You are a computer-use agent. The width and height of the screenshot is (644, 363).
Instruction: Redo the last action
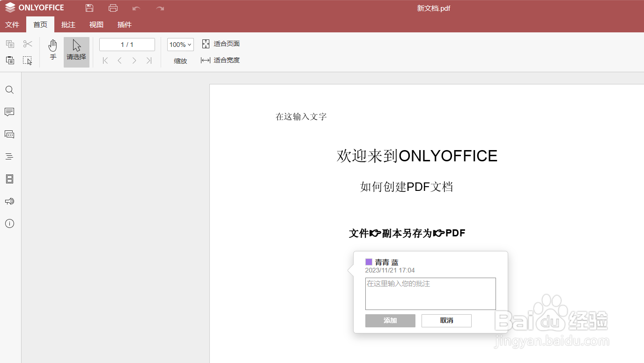pyautogui.click(x=160, y=8)
